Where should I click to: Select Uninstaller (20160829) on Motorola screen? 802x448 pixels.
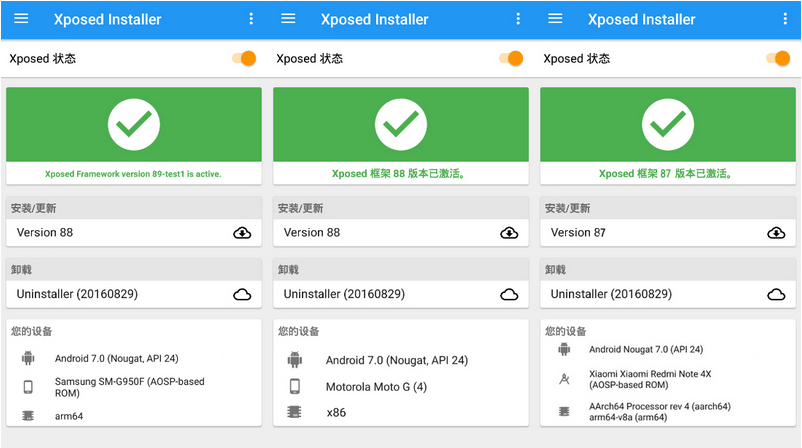[401, 294]
